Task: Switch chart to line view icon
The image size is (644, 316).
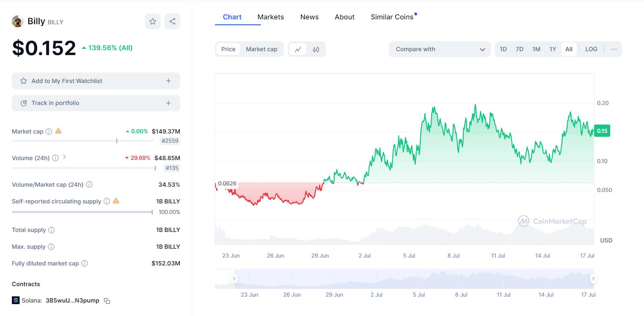Action: [x=298, y=49]
